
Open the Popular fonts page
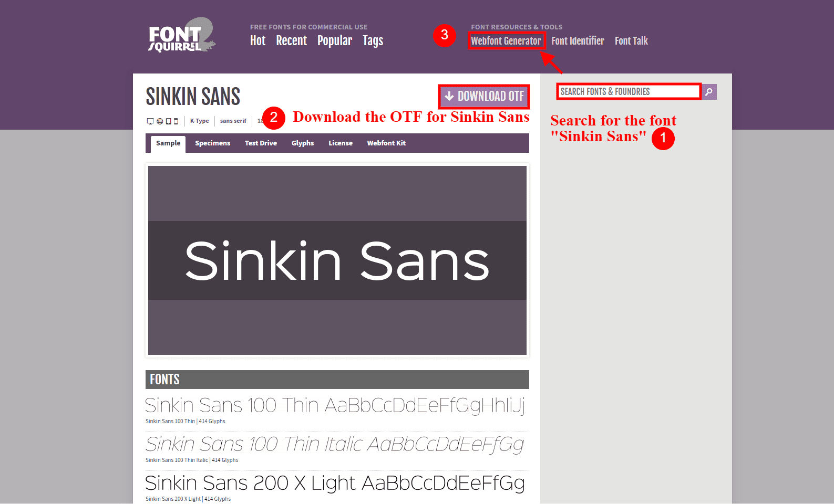(x=335, y=40)
